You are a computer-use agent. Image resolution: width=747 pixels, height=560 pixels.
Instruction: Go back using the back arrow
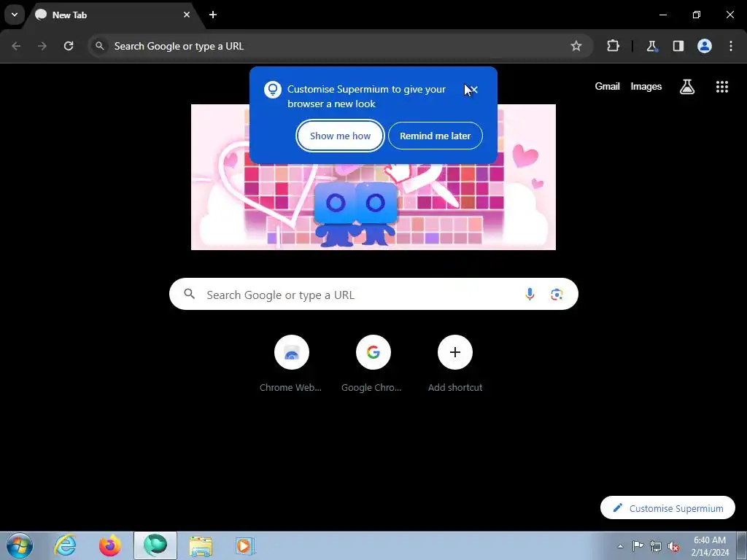tap(16, 46)
